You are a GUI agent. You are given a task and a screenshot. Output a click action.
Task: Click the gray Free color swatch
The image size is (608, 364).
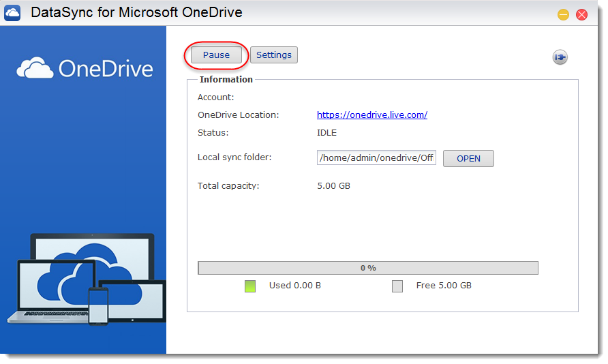point(397,286)
